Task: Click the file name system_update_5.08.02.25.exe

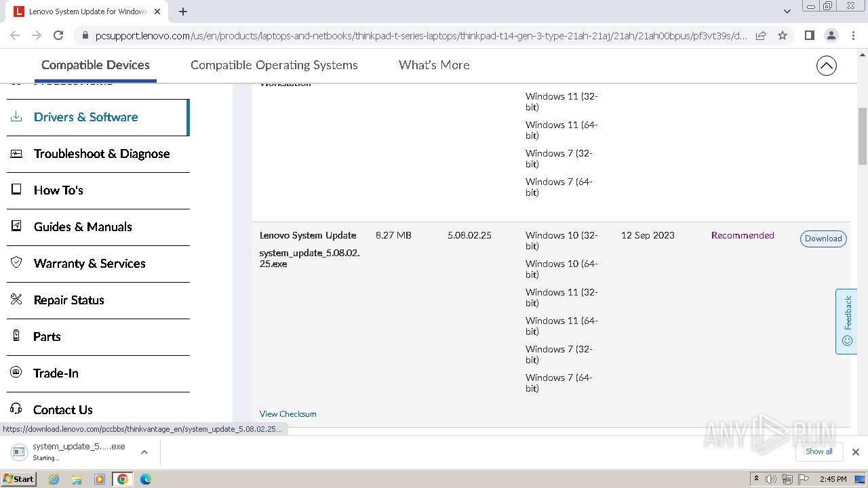Action: [x=309, y=258]
